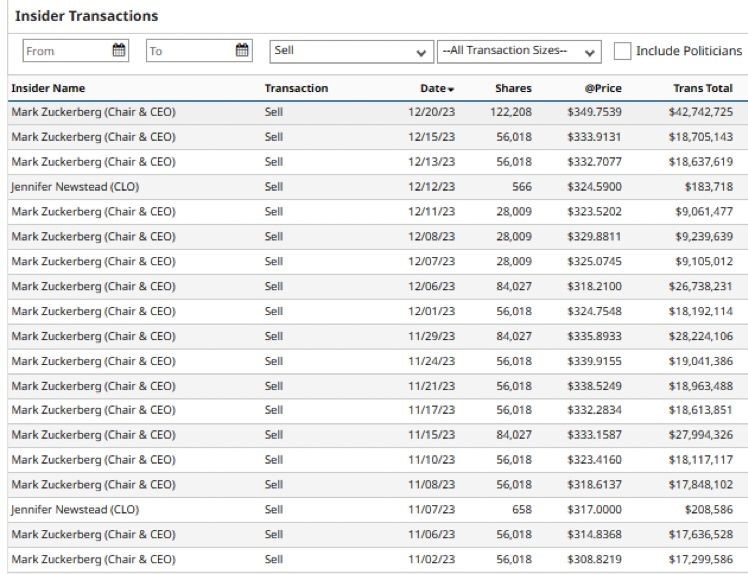Sort by the Insider Name column header
The image size is (748, 574).
tap(48, 88)
